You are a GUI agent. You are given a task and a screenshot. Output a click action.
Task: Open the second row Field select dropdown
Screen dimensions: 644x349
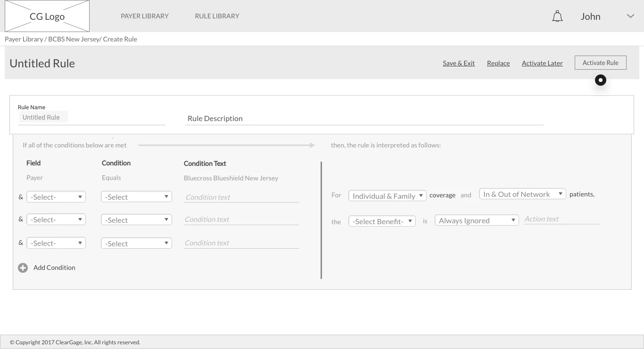tap(56, 219)
